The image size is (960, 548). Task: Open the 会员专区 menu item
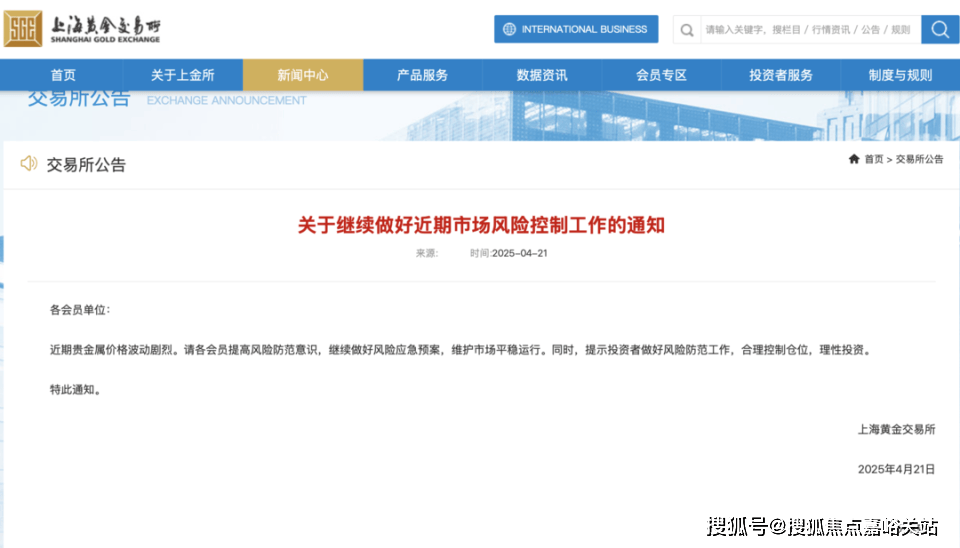(661, 75)
